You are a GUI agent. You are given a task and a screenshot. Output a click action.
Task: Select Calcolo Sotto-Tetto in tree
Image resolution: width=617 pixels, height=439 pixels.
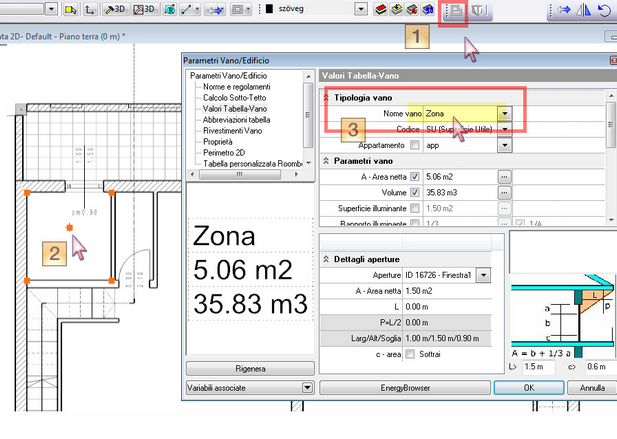click(x=235, y=98)
